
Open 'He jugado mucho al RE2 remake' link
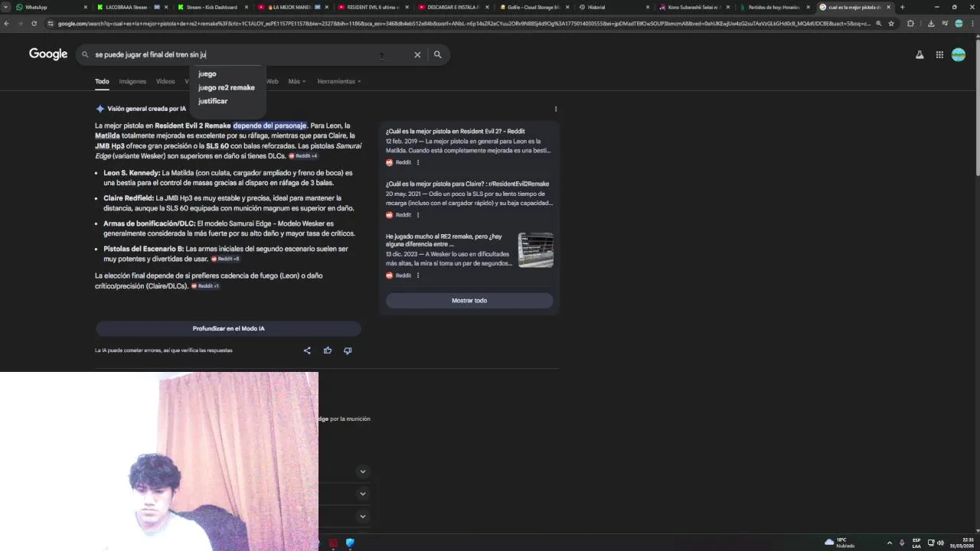coord(444,240)
